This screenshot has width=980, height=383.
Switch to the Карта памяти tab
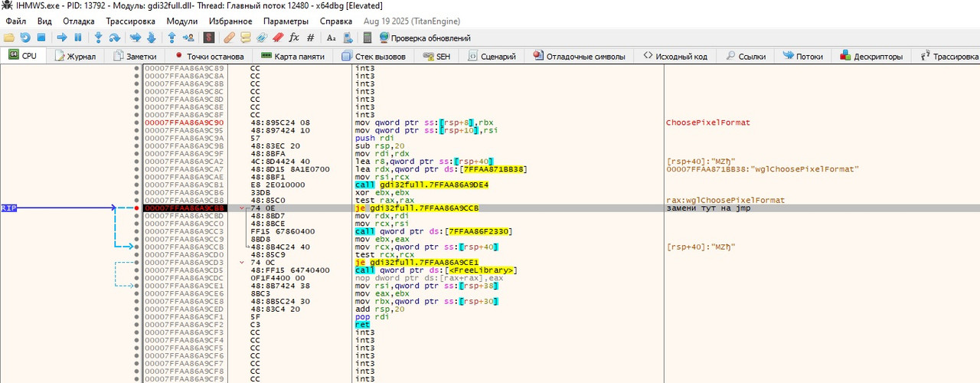pyautogui.click(x=292, y=57)
